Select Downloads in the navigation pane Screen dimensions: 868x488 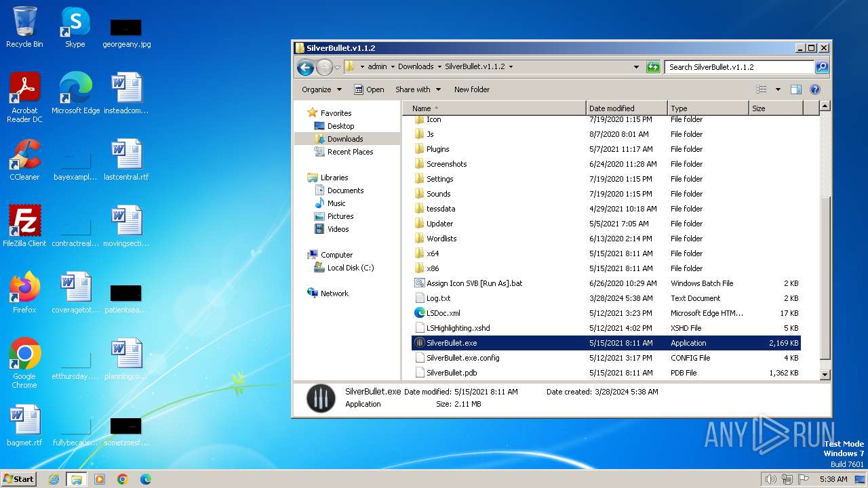344,139
